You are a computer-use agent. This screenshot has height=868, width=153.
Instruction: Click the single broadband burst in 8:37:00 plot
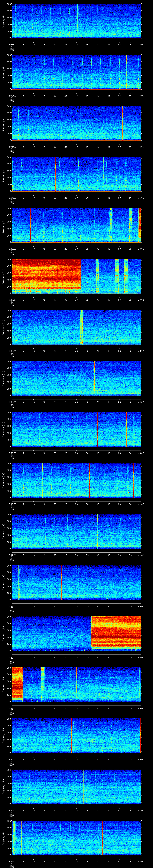coord(81,327)
